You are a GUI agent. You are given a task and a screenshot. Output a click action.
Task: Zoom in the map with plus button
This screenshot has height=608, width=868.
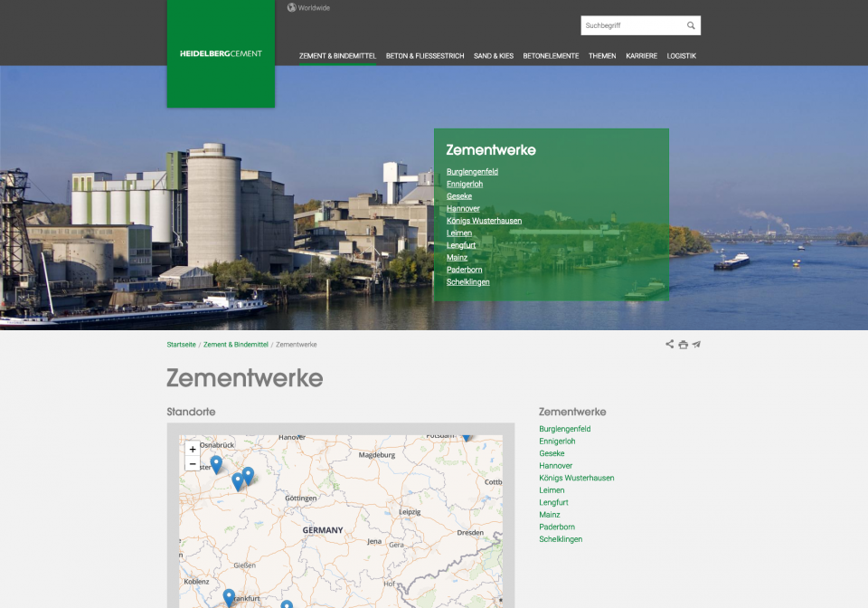point(193,449)
